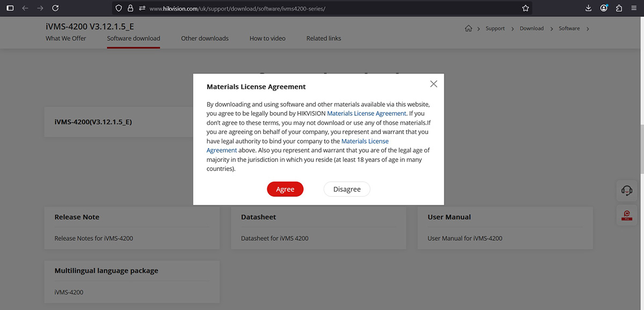Click the red Agree button
Screen dimensions: 644x310
(x=285, y=189)
